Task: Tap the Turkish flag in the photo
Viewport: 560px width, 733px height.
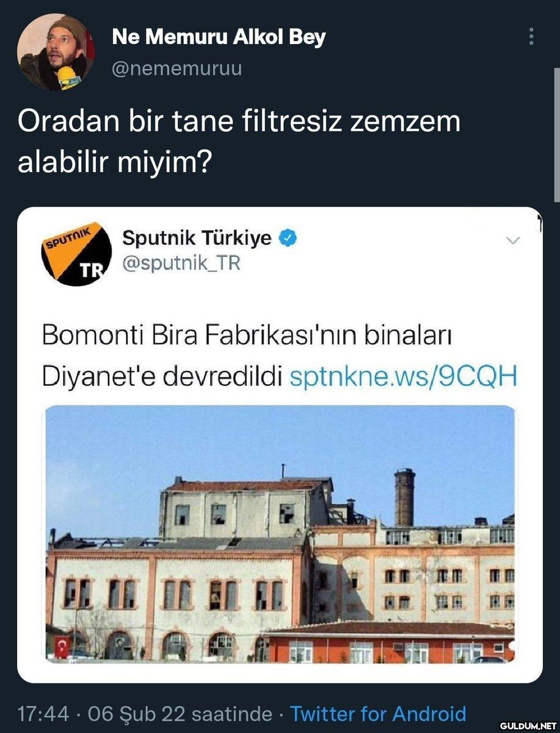Action: tap(62, 646)
